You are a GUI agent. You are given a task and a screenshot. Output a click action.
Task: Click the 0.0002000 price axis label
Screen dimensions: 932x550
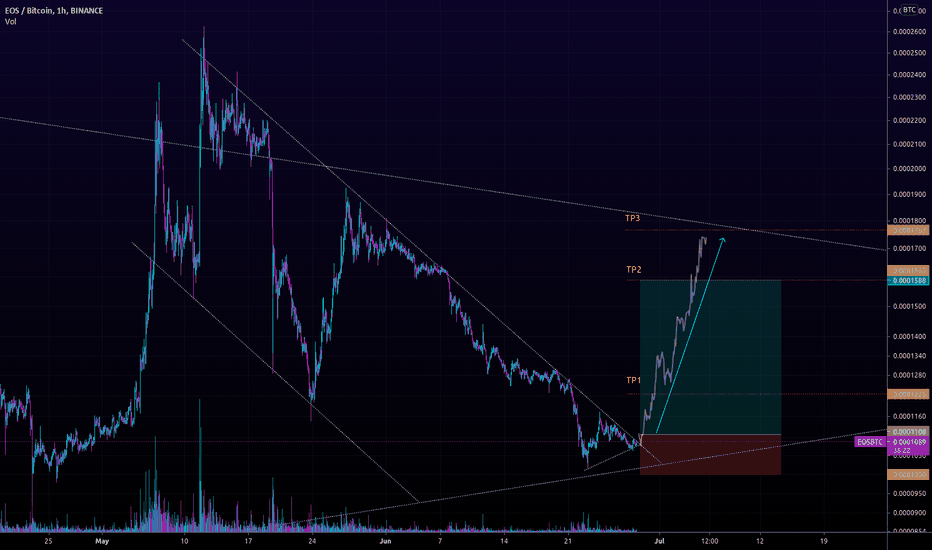(x=909, y=168)
